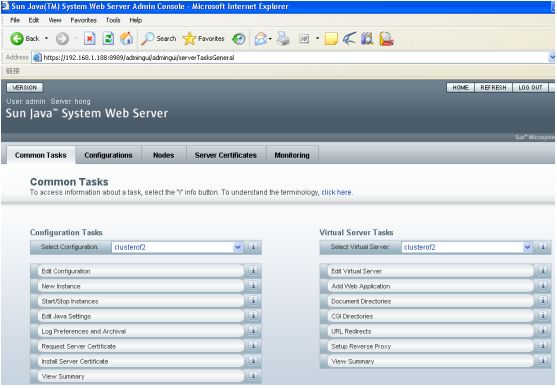
Task: Open the Tools menu
Action: point(113,20)
